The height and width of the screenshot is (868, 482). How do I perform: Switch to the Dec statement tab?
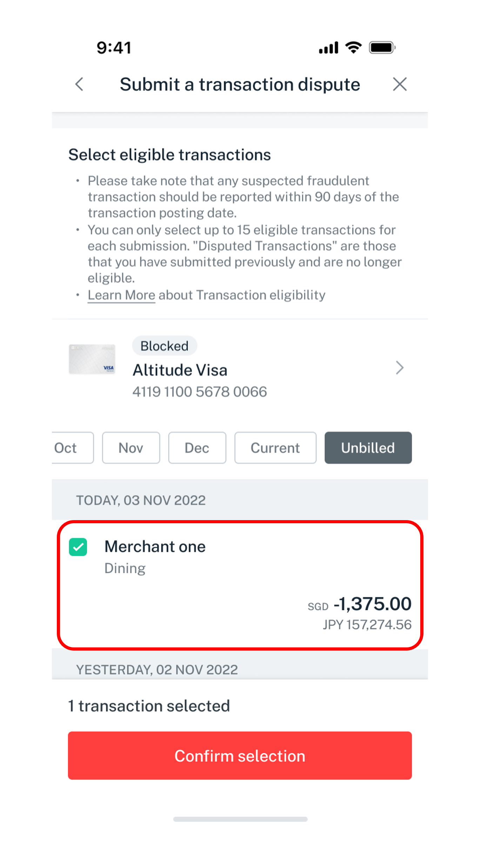click(197, 448)
